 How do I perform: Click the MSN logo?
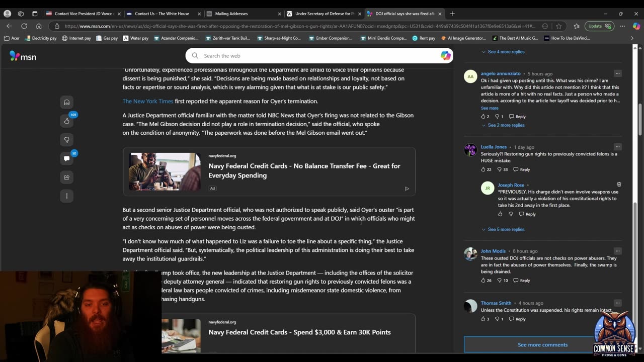(23, 56)
